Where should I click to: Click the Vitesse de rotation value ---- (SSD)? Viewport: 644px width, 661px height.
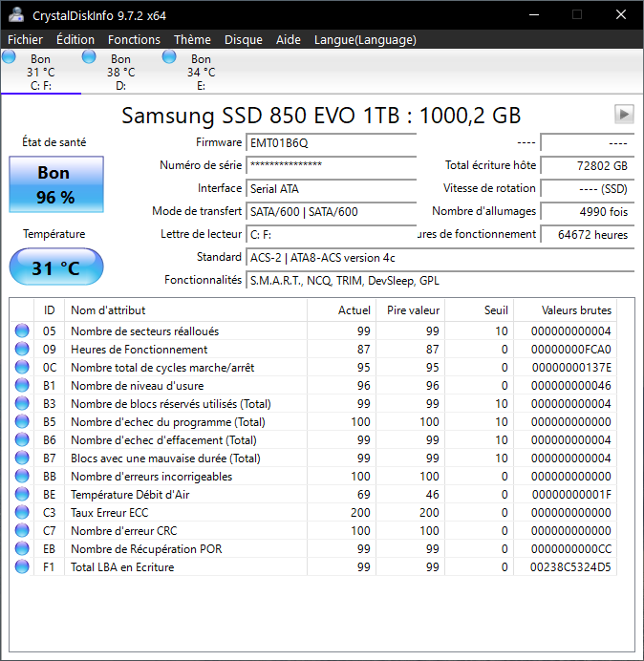coord(588,188)
